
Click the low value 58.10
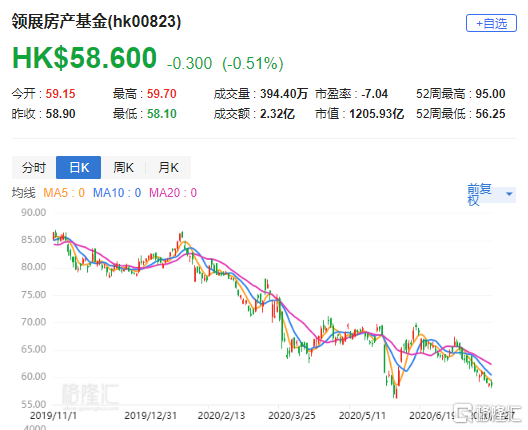162,114
